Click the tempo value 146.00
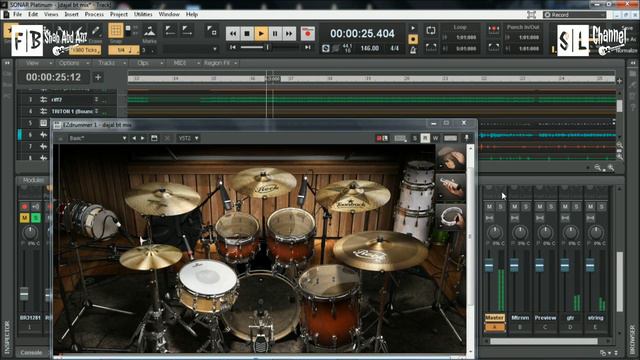Viewport: 640px width, 360px height. (369, 48)
